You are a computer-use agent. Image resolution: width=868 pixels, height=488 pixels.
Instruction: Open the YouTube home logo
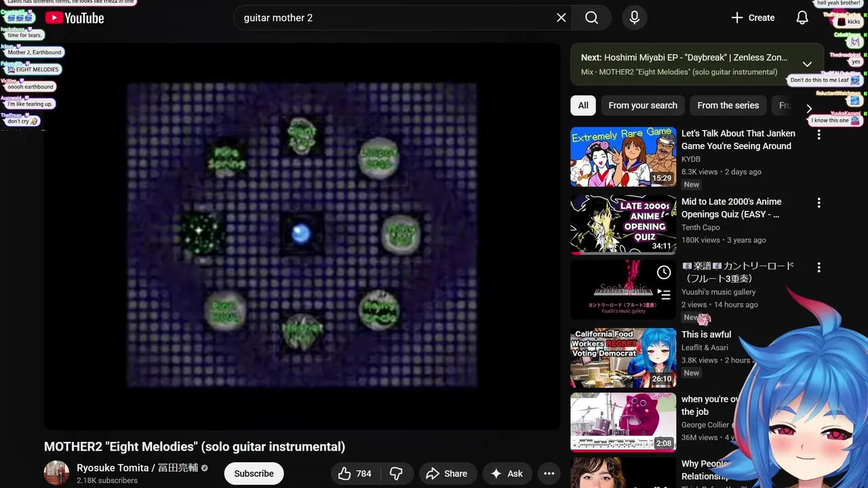75,18
